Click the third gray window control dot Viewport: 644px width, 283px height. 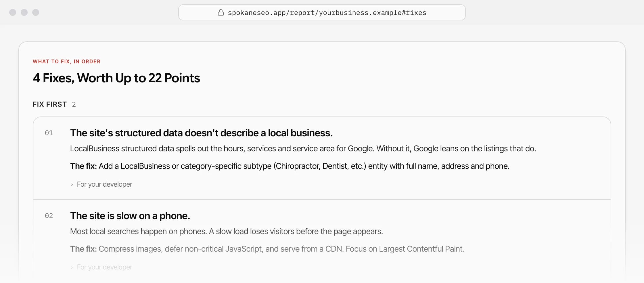[36, 12]
